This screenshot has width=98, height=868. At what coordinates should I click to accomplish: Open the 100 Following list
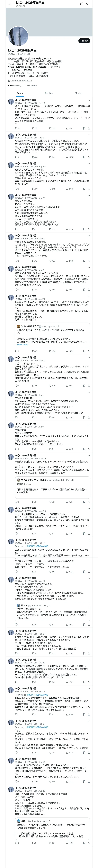(x=14, y=85)
